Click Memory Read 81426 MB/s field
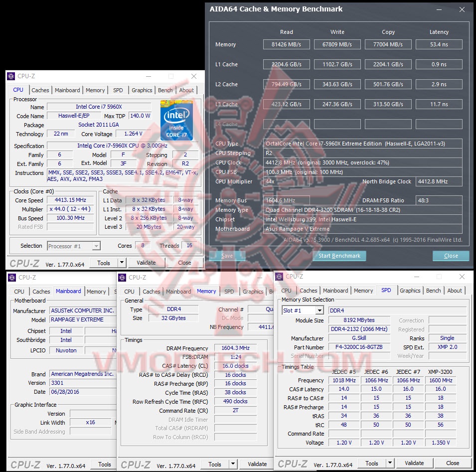This screenshot has height=472, width=476. tap(286, 44)
